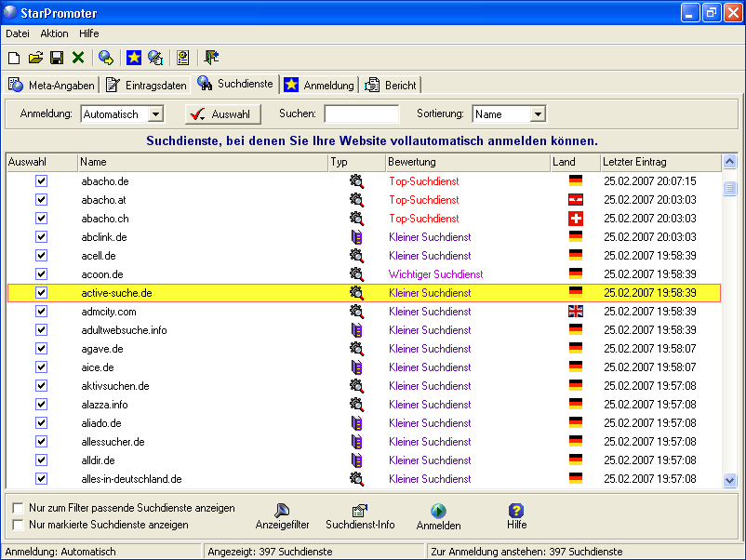746x560 pixels.
Task: Open Suchdienst-Info for the selected service
Action: pyautogui.click(x=360, y=516)
